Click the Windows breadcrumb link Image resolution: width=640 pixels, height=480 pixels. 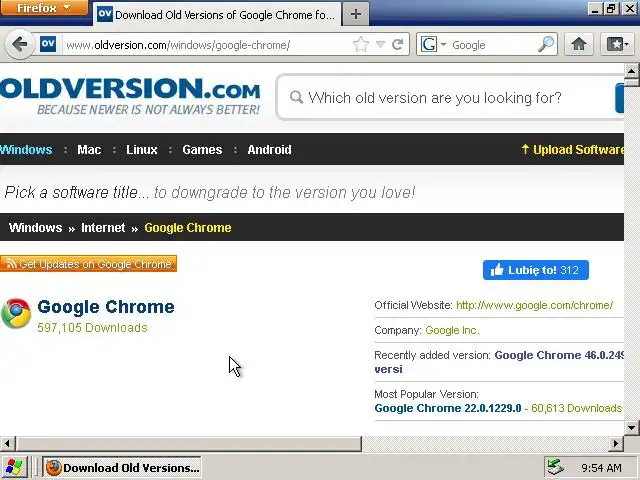(36, 227)
